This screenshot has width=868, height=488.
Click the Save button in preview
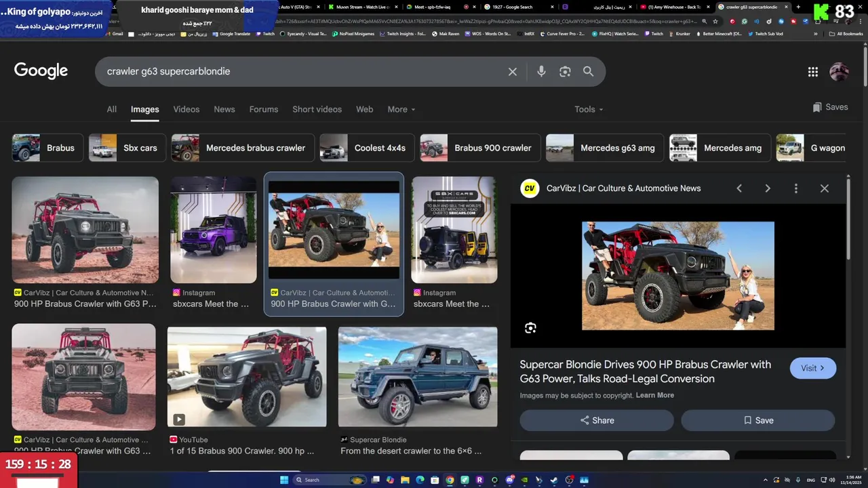757,420
